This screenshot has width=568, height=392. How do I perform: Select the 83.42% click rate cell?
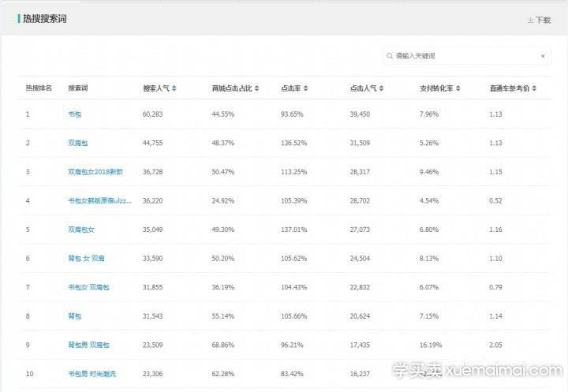click(x=292, y=374)
